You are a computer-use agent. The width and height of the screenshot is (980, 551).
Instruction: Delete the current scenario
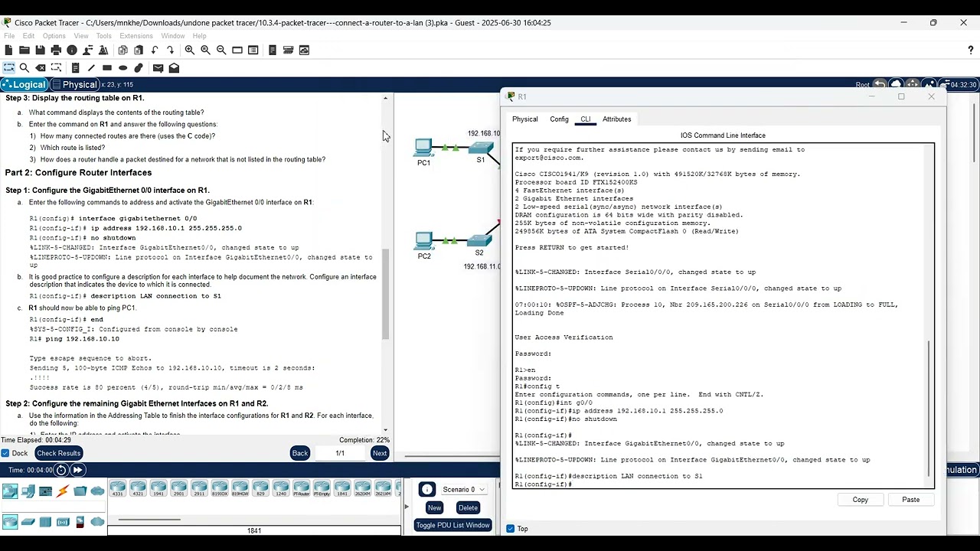tap(468, 507)
